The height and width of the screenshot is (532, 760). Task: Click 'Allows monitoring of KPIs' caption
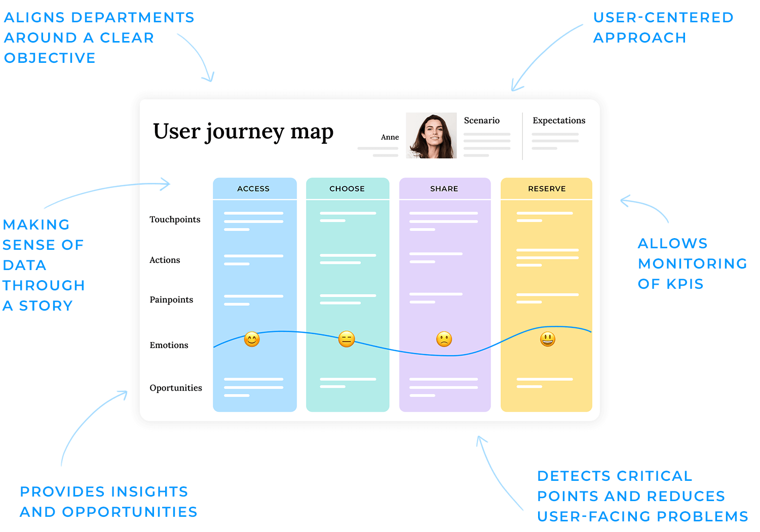[693, 263]
